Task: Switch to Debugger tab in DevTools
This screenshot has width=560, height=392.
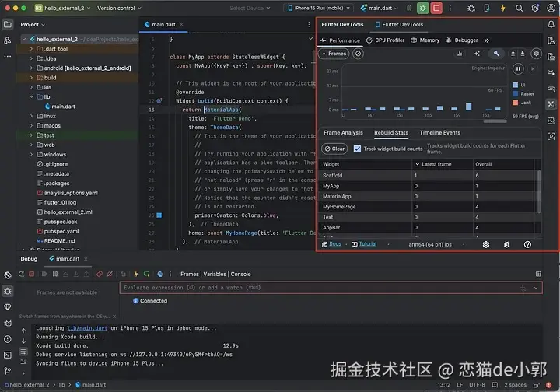Action: click(x=462, y=40)
